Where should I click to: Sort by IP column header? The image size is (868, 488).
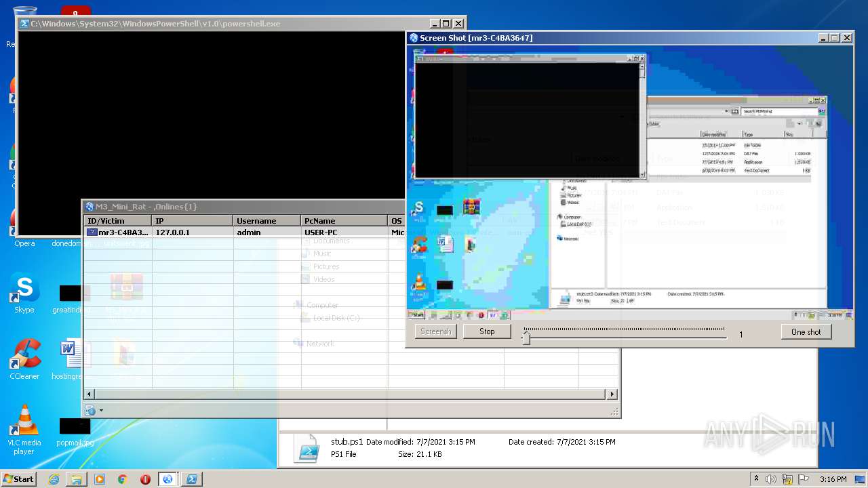point(193,221)
